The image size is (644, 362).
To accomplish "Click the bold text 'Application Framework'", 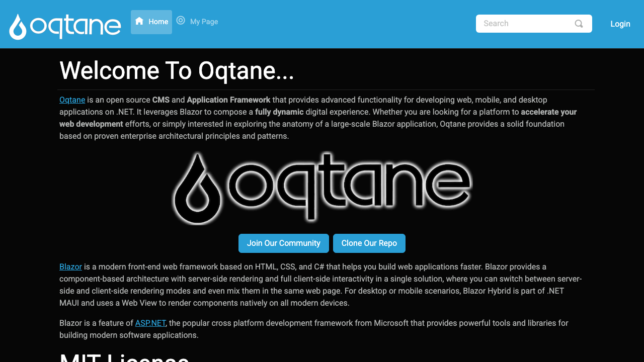I will click(x=228, y=100).
